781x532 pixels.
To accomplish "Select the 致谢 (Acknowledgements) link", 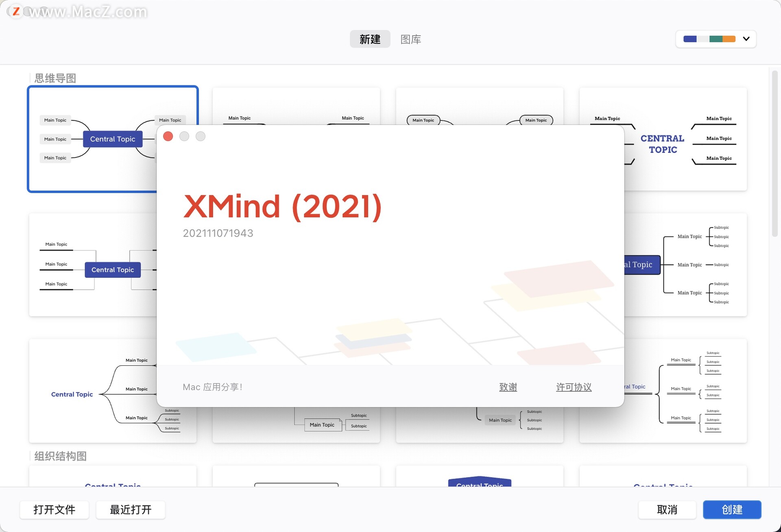I will [x=507, y=387].
